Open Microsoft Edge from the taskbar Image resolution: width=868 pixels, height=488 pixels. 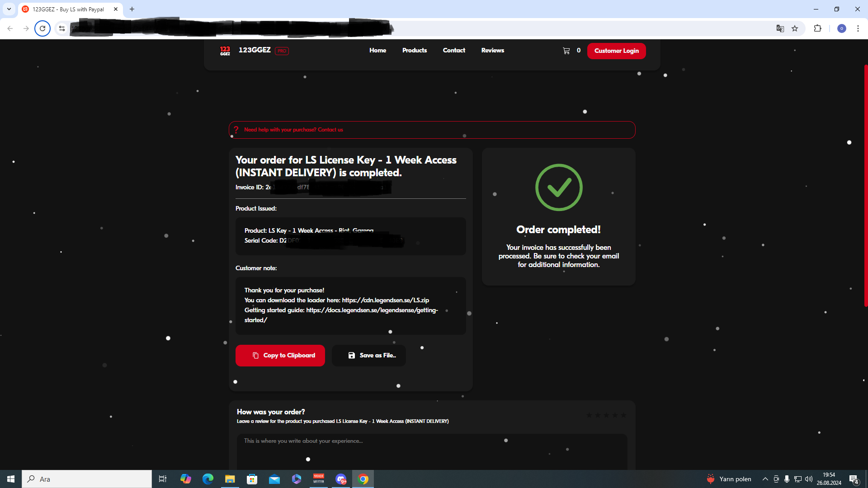tap(208, 479)
